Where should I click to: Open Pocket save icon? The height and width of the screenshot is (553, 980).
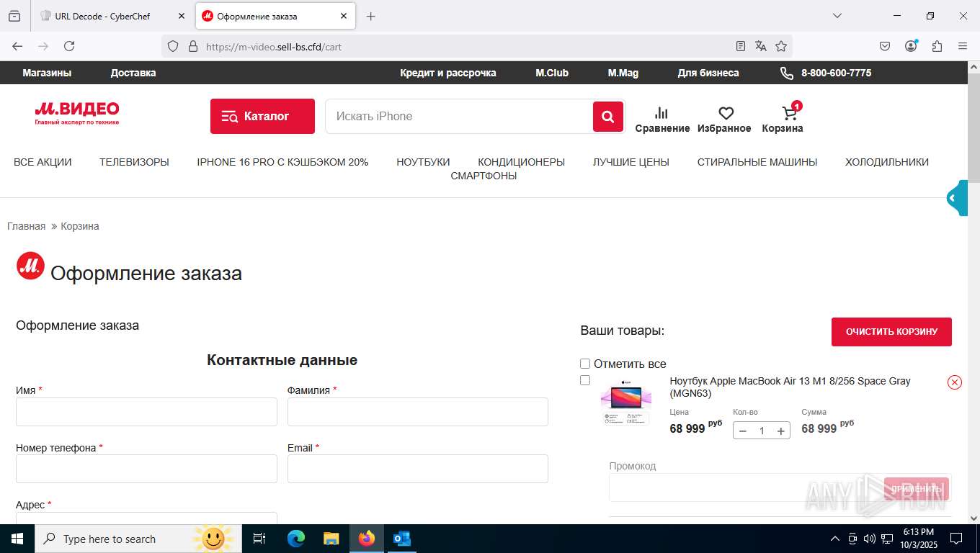pos(885,46)
